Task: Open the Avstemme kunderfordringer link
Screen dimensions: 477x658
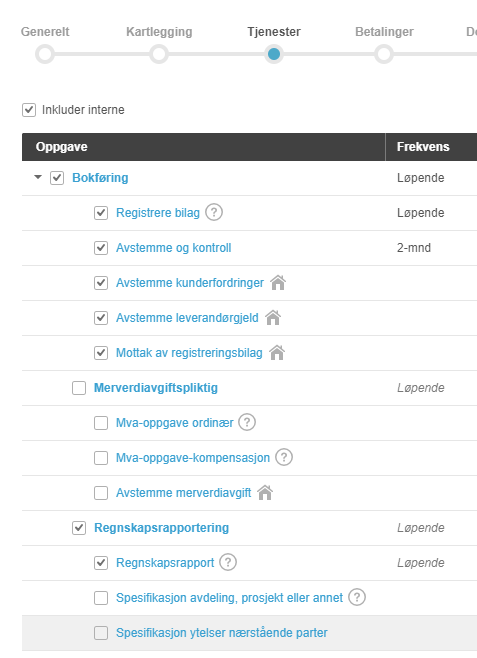Action: 190,283
